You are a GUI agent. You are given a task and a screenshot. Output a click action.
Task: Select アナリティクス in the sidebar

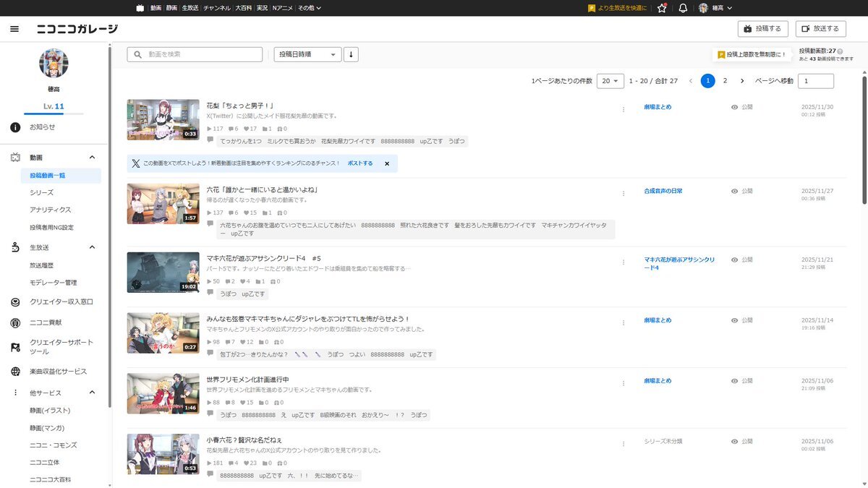[x=51, y=210]
